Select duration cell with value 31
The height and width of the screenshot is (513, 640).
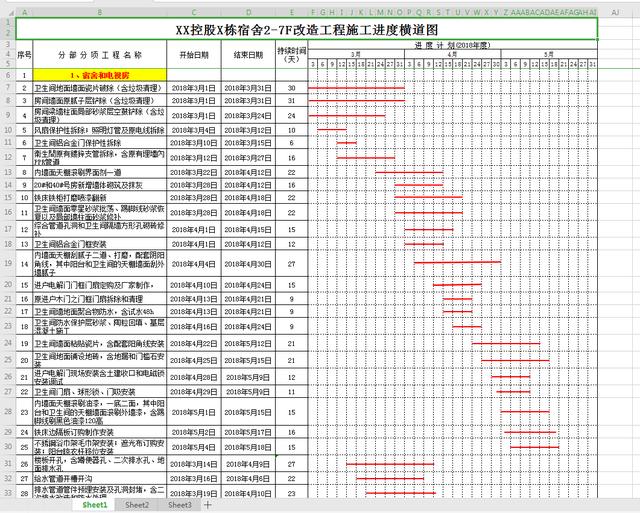[292, 100]
